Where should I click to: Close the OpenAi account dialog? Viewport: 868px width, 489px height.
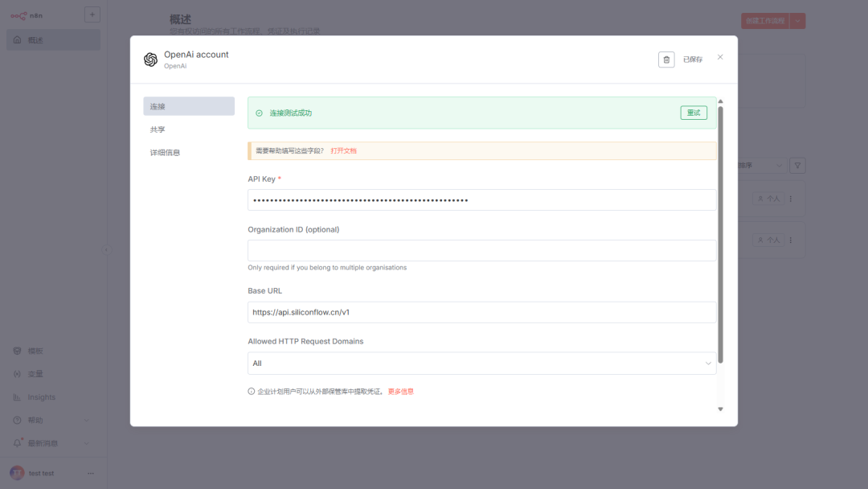pyautogui.click(x=719, y=57)
